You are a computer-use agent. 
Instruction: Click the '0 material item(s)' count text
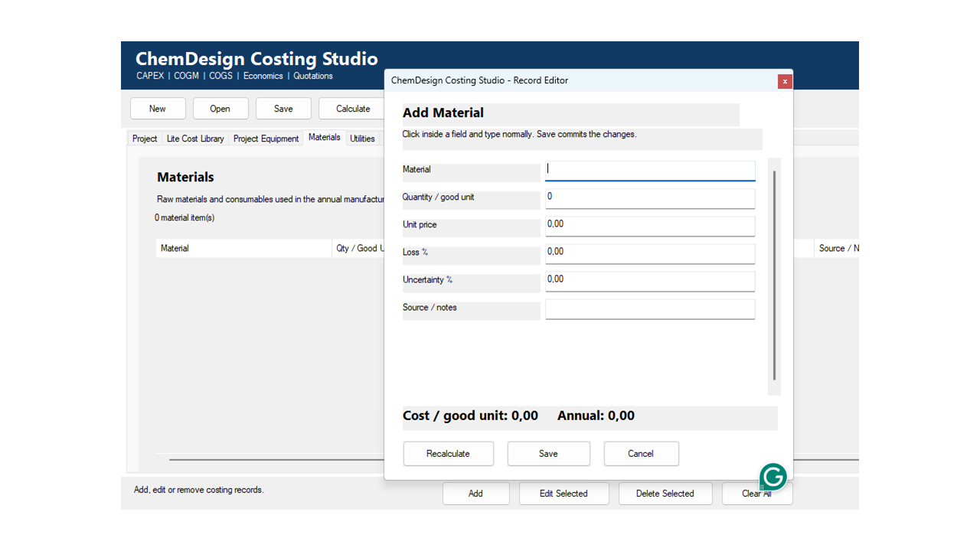pos(185,218)
